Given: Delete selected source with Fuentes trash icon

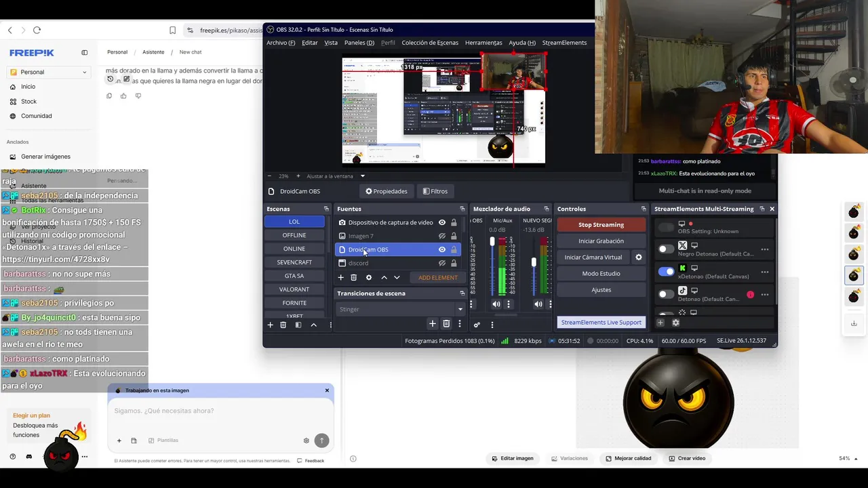Looking at the screenshot, I should click(353, 277).
